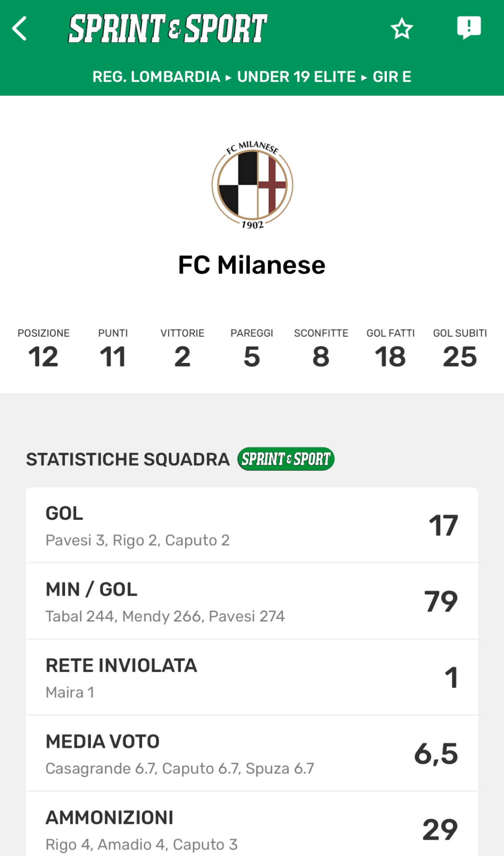This screenshot has width=504, height=856.
Task: Tap the STATISTICHE SQUADRA heading
Action: point(128,459)
